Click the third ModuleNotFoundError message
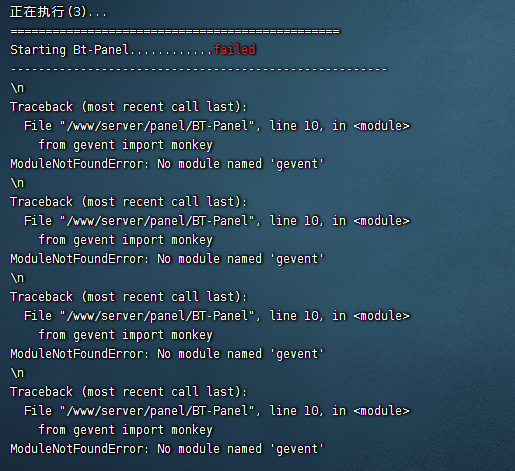 [167, 354]
